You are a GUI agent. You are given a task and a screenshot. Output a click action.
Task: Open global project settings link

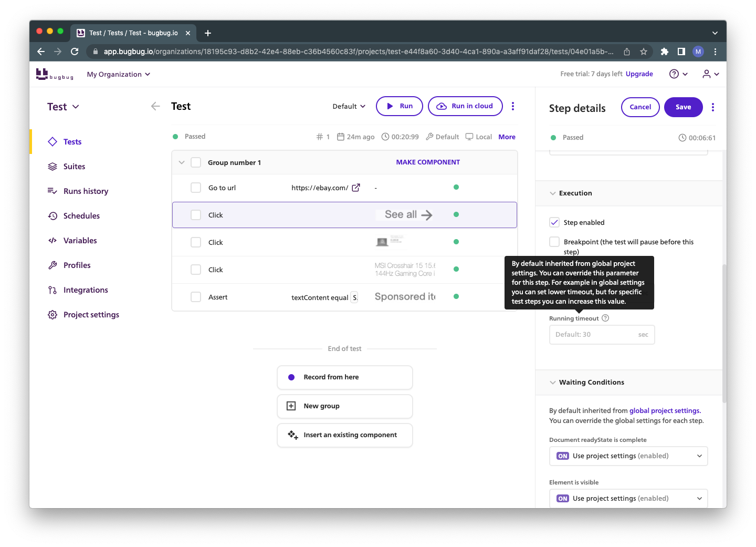point(665,411)
